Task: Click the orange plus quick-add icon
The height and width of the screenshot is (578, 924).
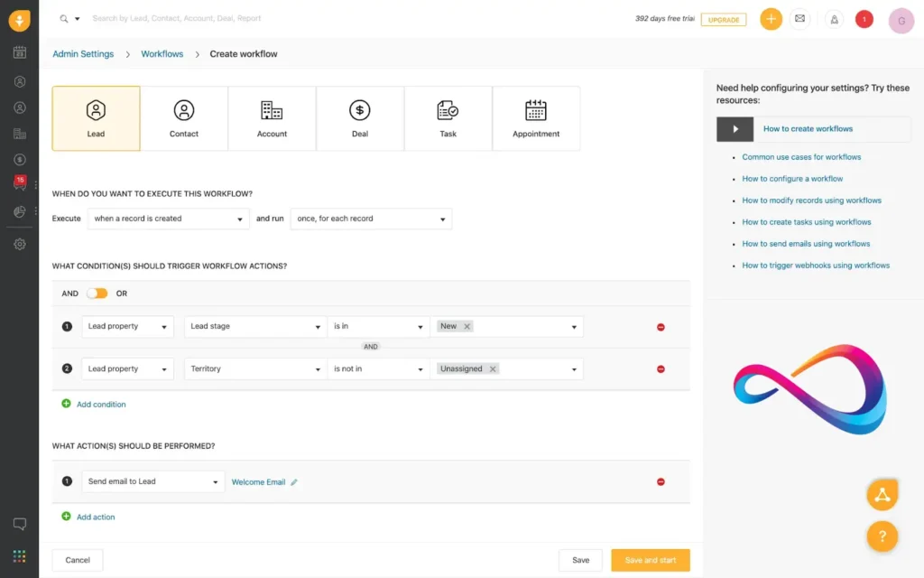Action: [x=771, y=19]
